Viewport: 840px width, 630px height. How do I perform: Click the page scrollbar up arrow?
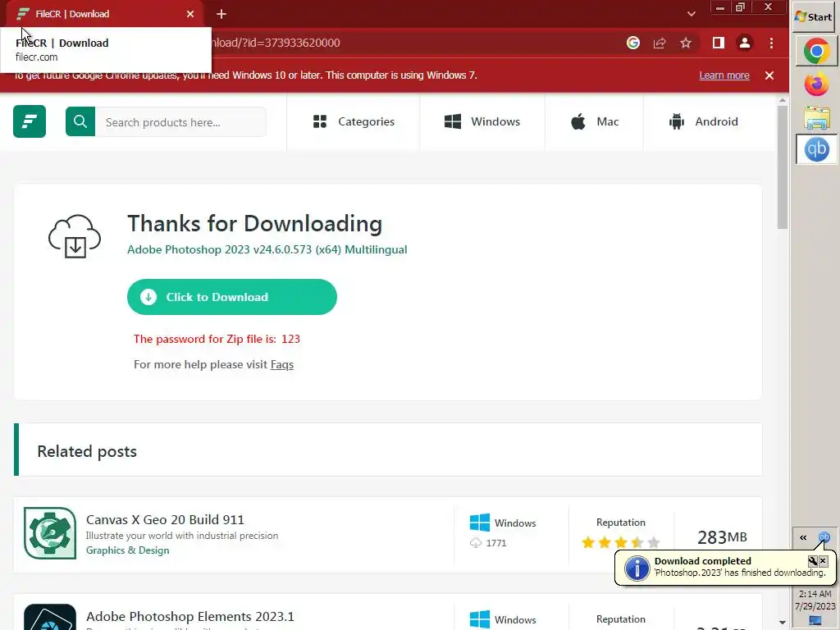click(782, 100)
